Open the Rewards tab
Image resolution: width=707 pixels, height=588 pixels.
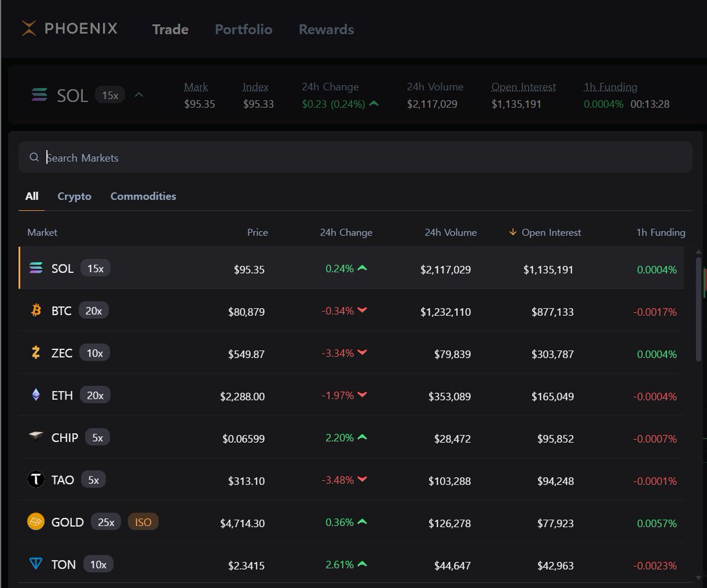[326, 29]
